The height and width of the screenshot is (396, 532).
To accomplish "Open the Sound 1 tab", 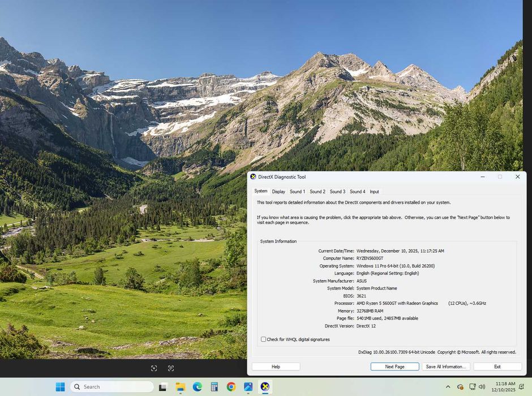I will pos(298,192).
